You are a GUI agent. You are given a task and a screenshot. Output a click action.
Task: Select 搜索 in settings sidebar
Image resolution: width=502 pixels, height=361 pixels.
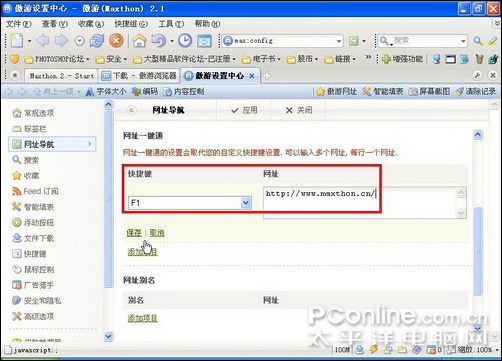click(25, 160)
